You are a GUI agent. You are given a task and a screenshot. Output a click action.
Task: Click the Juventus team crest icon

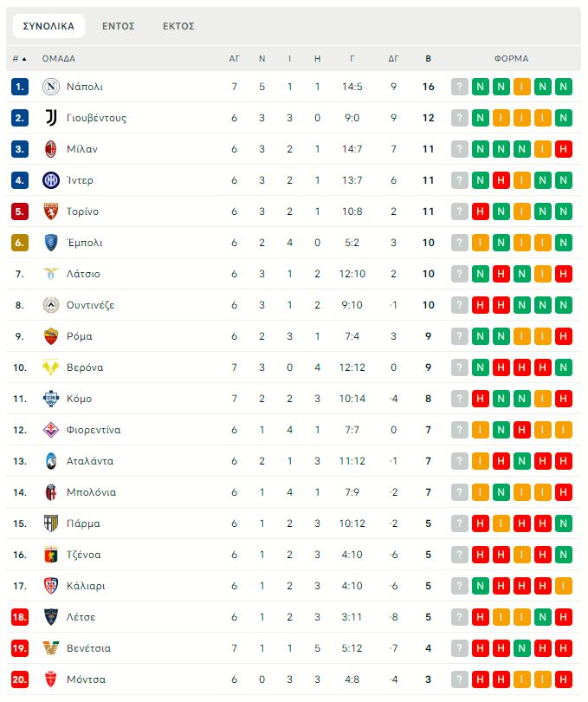(50, 118)
